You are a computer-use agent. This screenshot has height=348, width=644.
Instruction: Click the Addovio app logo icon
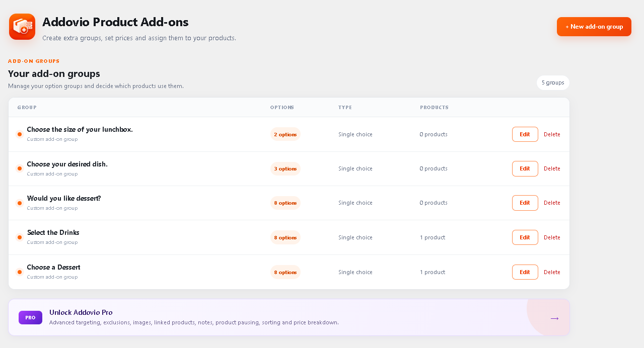(22, 27)
